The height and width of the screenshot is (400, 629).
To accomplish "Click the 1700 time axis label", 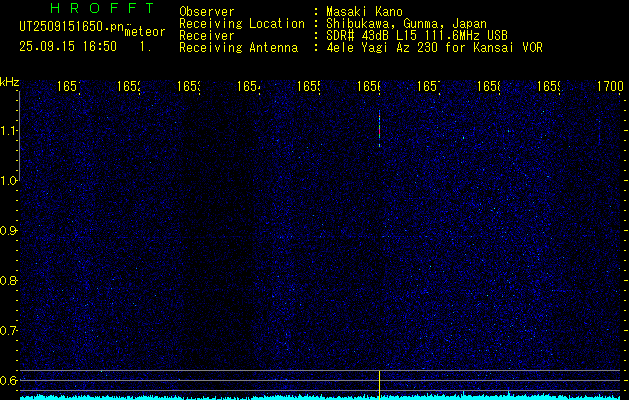I will 610,86.
